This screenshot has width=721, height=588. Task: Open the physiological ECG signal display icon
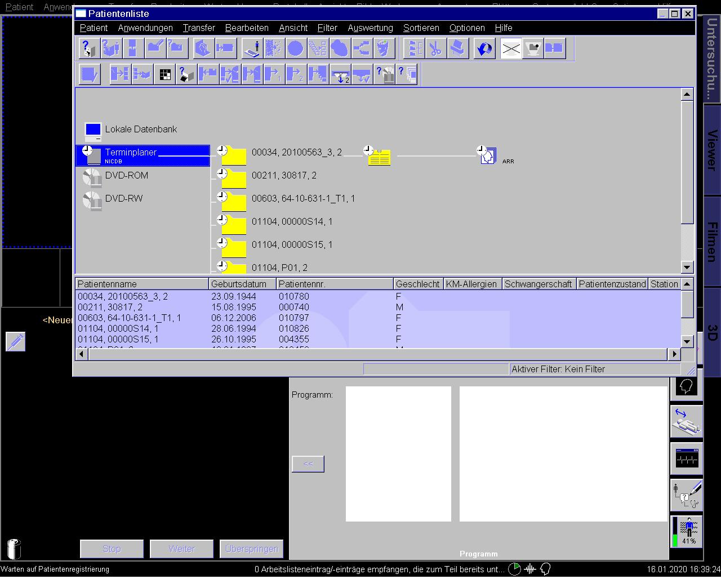click(687, 458)
